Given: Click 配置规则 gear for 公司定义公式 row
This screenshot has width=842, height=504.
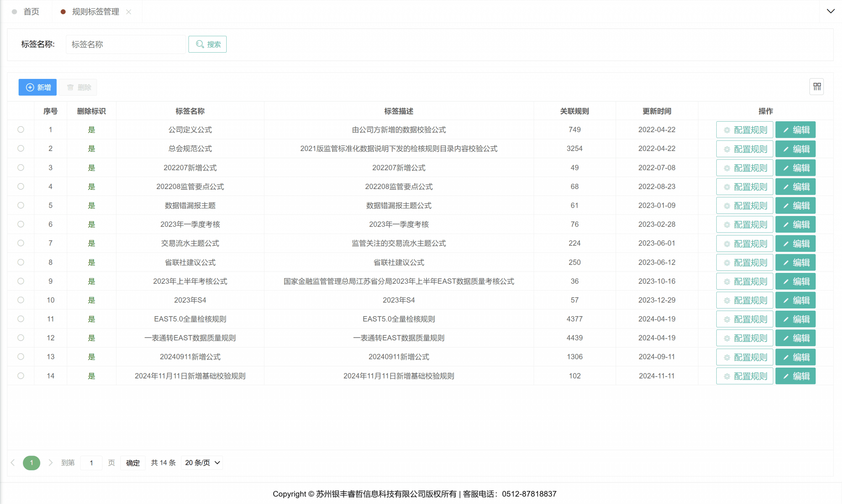Looking at the screenshot, I should 744,130.
